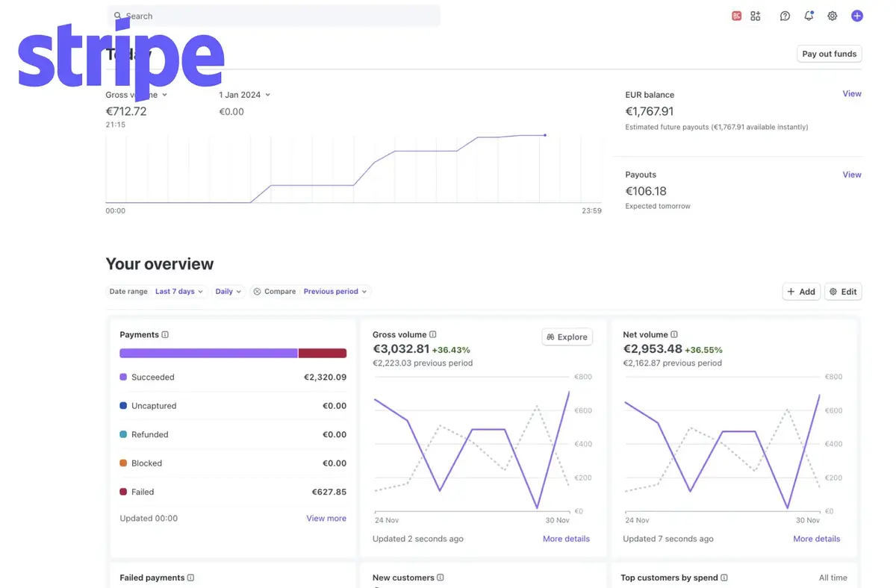Click the binoculars icon on Explore button
896x588 pixels.
(x=550, y=337)
